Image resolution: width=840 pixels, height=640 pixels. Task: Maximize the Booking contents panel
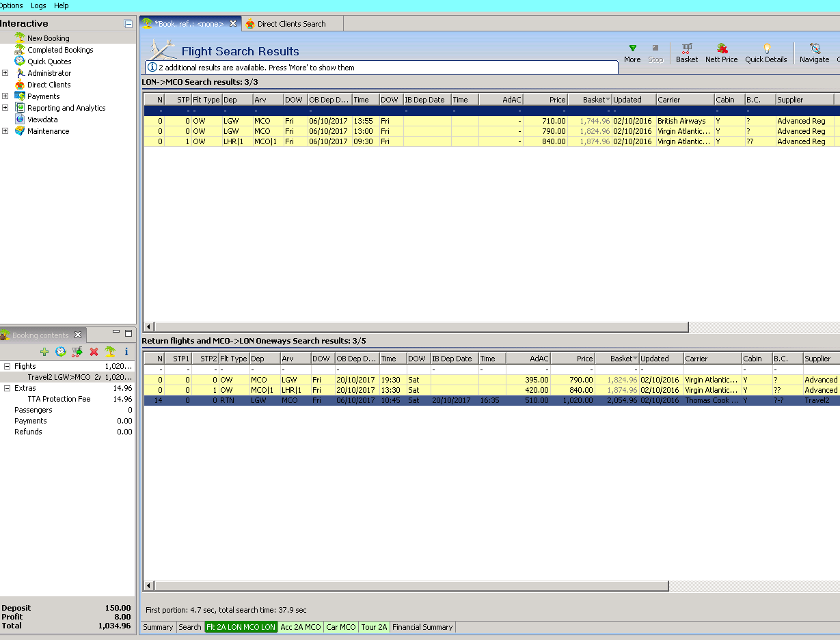[128, 333]
